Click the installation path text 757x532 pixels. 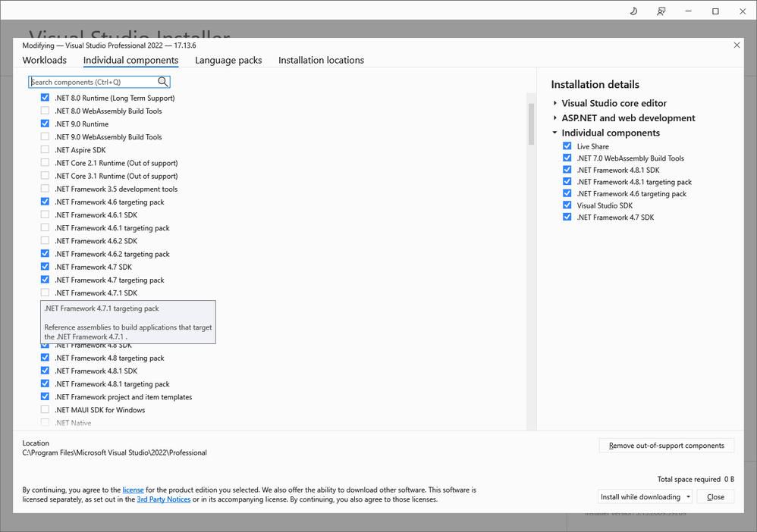click(x=115, y=453)
